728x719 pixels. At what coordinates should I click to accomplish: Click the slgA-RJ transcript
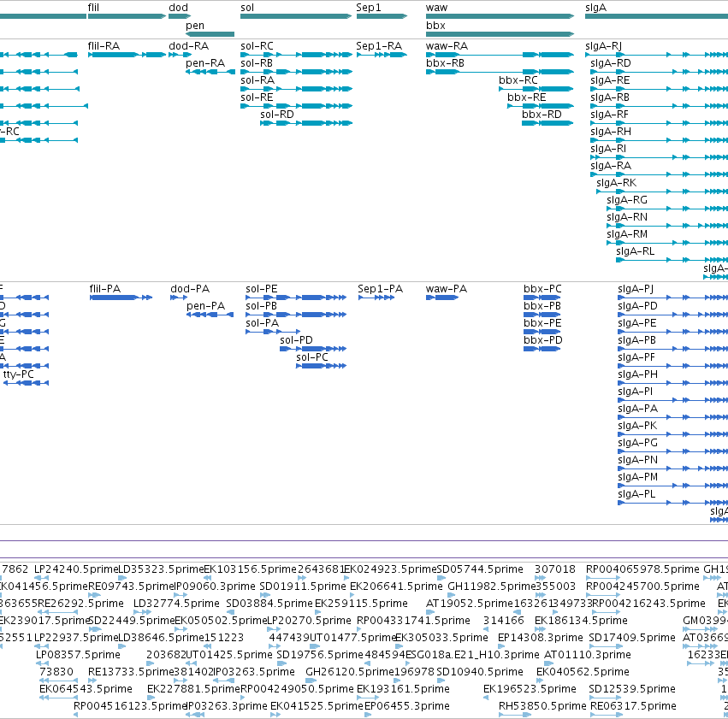(x=656, y=55)
